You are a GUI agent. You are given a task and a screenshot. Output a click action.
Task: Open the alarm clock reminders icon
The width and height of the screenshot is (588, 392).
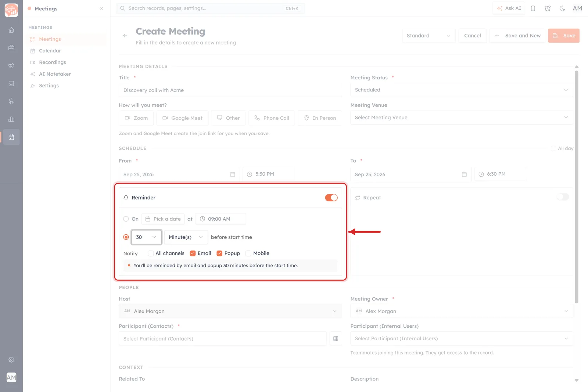(x=548, y=8)
